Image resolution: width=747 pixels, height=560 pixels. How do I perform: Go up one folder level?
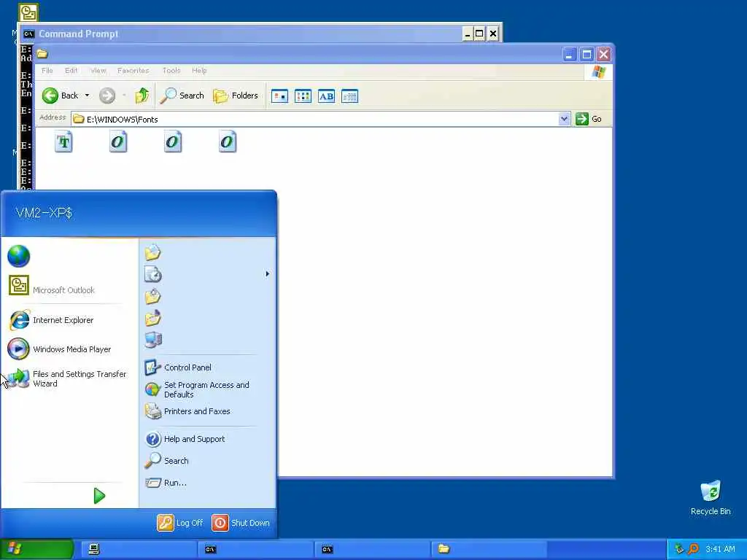(x=142, y=96)
